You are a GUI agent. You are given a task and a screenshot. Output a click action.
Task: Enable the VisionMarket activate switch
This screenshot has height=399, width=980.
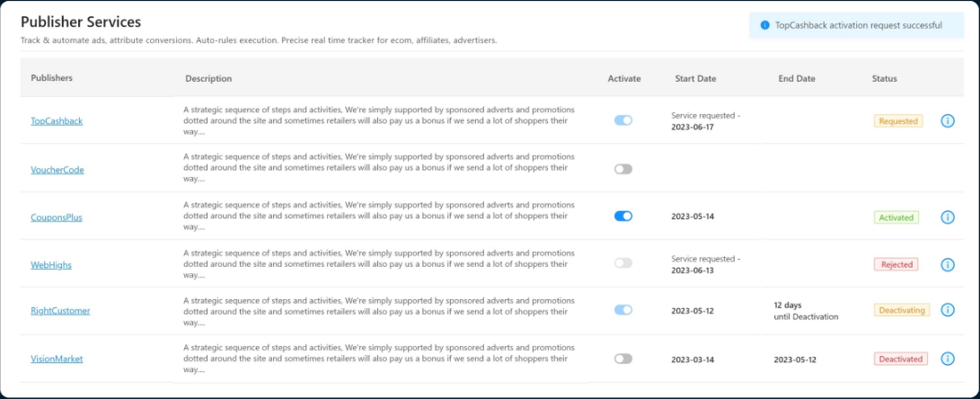pyautogui.click(x=623, y=359)
